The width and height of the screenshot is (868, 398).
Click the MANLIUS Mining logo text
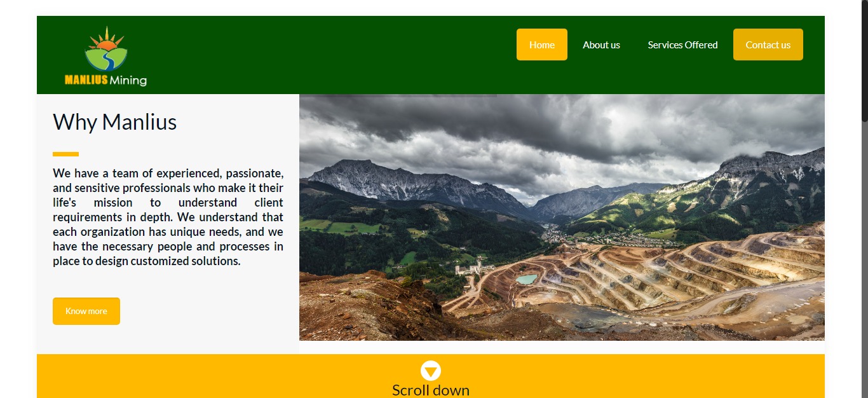click(105, 80)
